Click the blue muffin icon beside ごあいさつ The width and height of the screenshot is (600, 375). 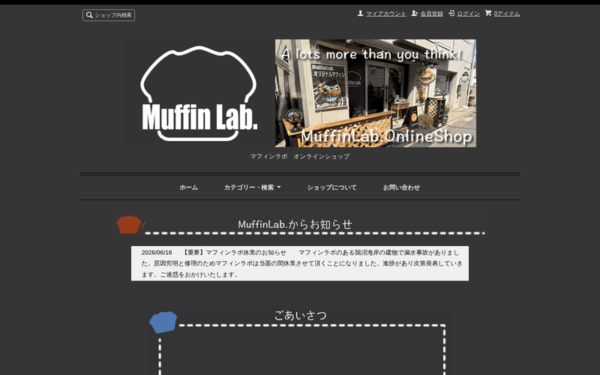(x=163, y=322)
